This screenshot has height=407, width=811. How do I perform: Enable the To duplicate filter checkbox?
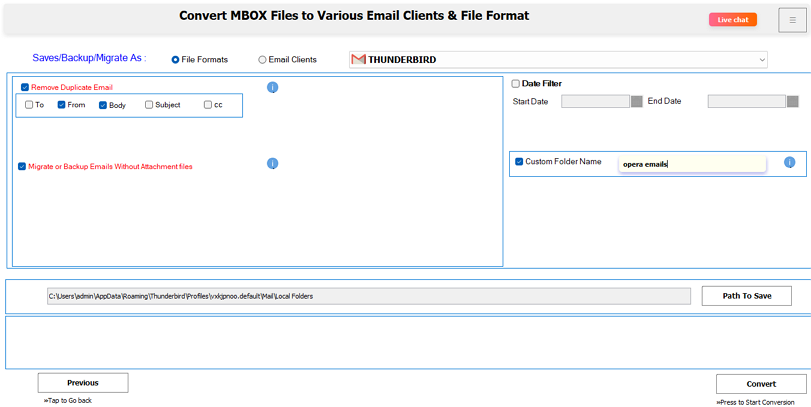click(x=29, y=105)
